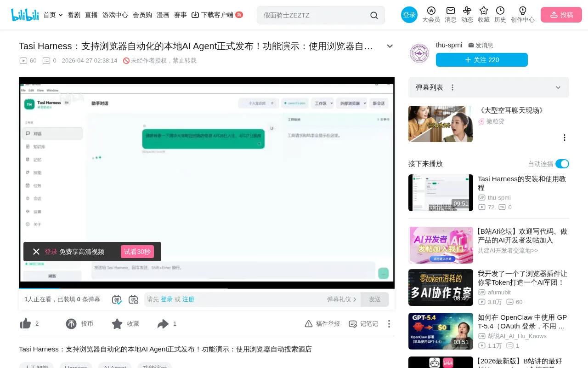588x368 pixels.
Task: Expand the 弹幕列表 panel
Action: (558, 87)
